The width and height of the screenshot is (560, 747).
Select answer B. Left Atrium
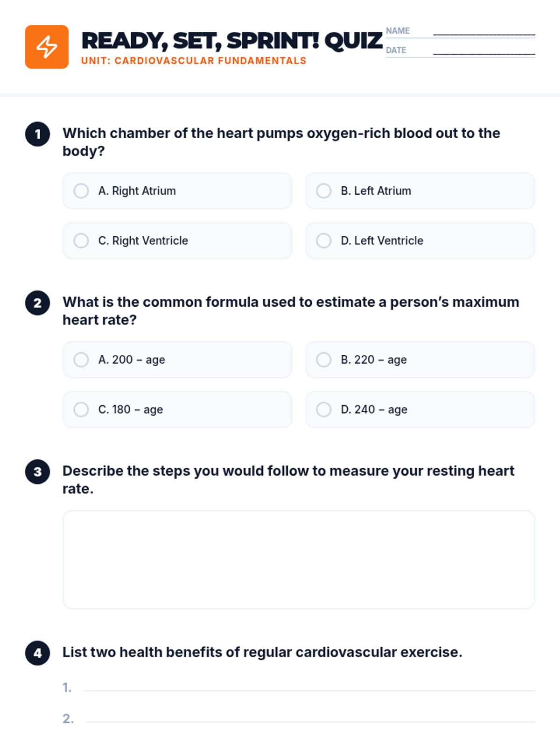click(324, 191)
